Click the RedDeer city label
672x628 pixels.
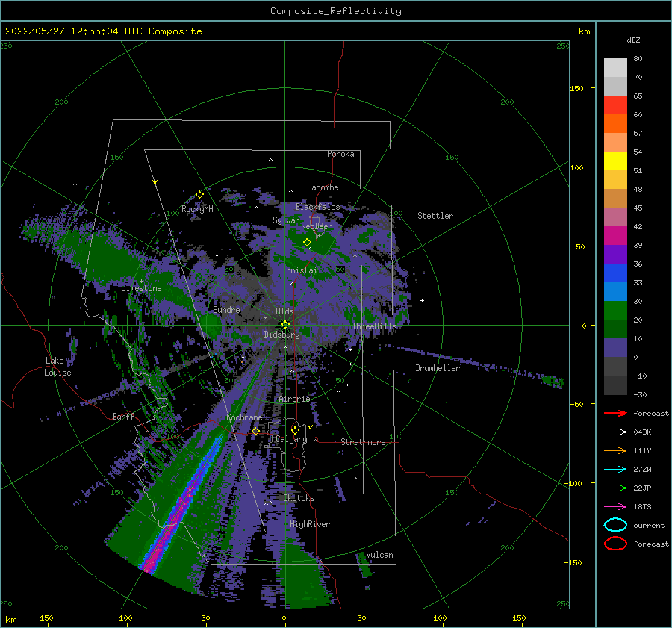click(317, 226)
